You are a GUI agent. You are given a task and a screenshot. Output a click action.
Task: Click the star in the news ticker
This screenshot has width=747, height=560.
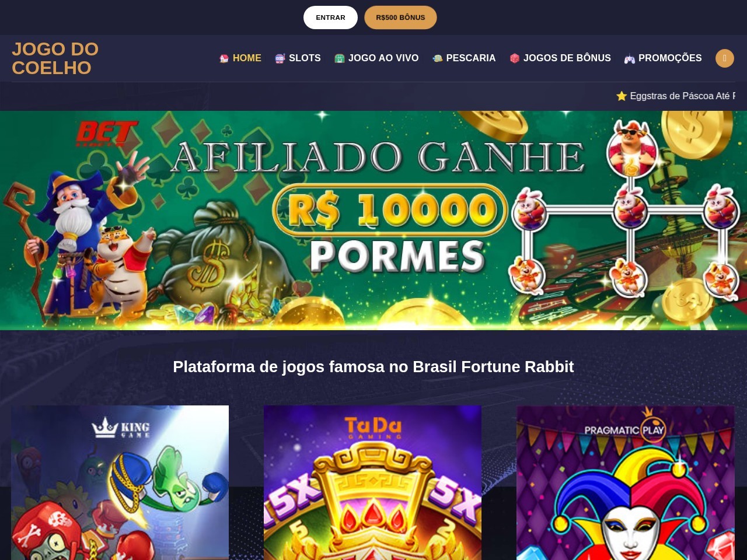point(622,96)
